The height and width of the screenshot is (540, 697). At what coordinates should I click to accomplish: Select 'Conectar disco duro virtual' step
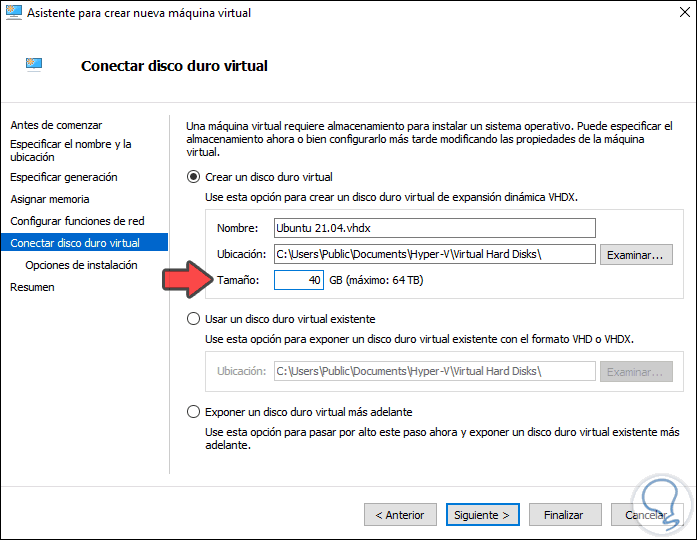click(75, 243)
